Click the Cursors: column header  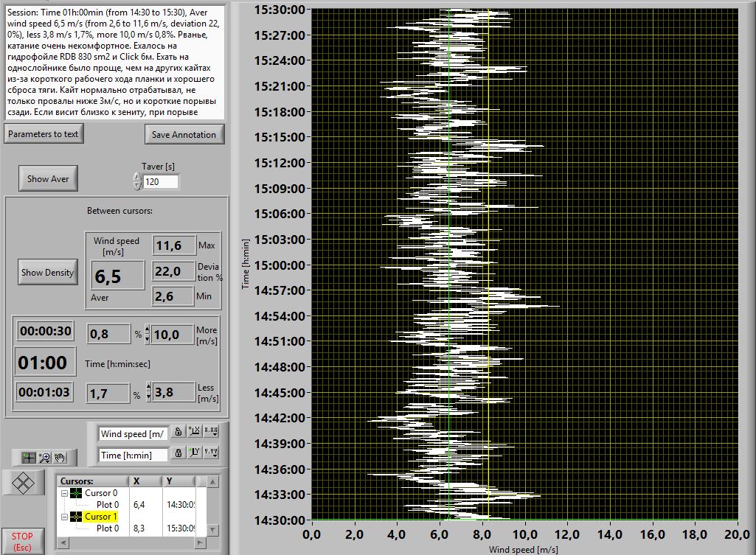93,481
